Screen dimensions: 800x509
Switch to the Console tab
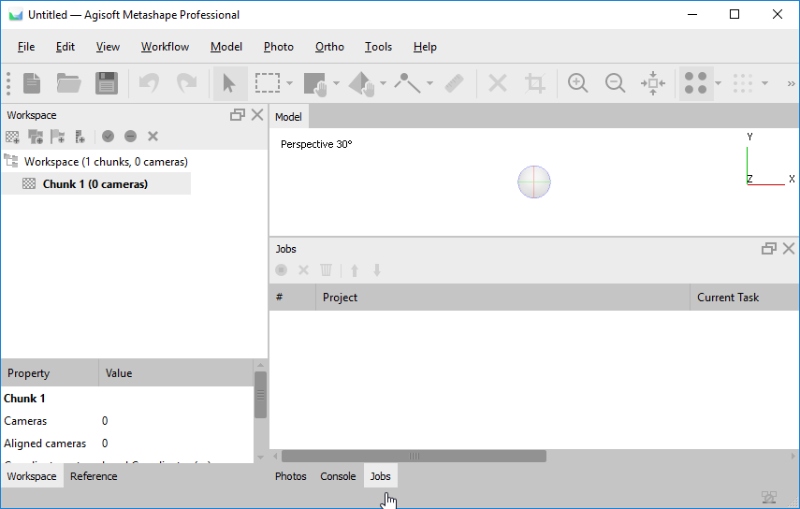click(x=338, y=476)
